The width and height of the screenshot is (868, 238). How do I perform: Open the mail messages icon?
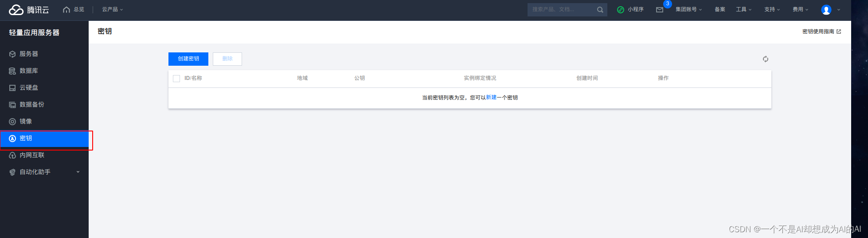point(660,10)
